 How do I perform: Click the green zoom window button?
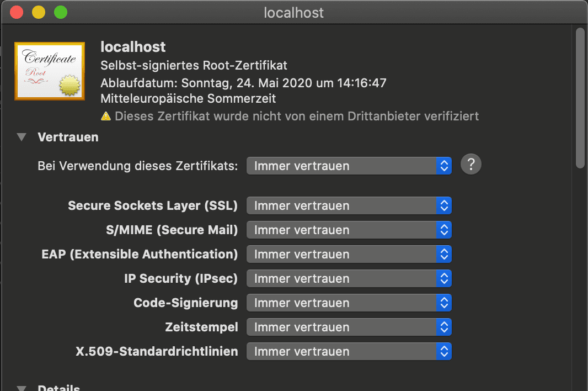click(x=61, y=12)
